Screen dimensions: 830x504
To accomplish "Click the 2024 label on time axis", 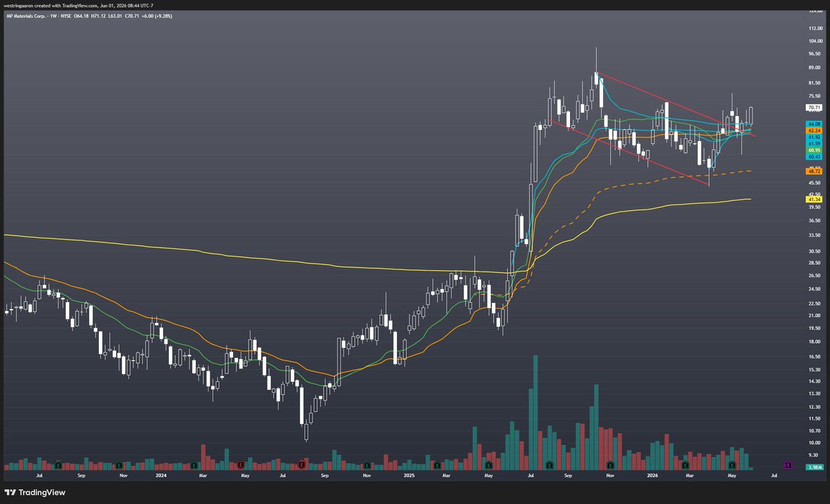I will [x=161, y=476].
